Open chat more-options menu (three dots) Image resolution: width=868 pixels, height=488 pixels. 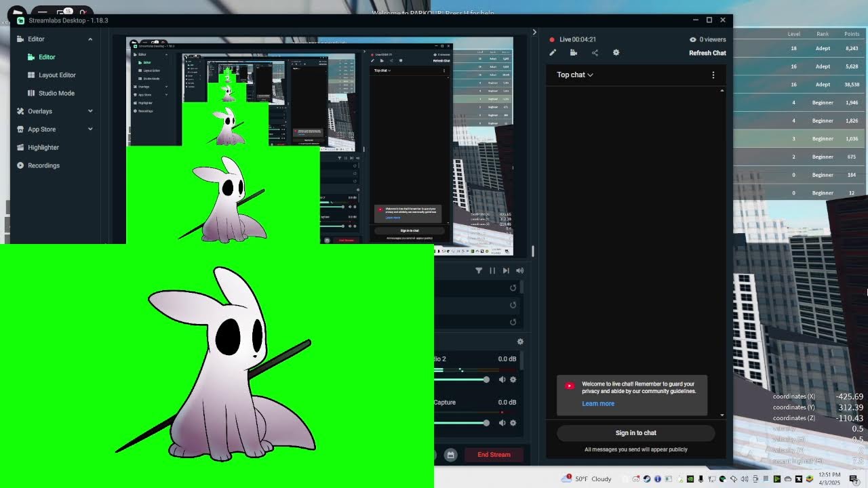713,75
